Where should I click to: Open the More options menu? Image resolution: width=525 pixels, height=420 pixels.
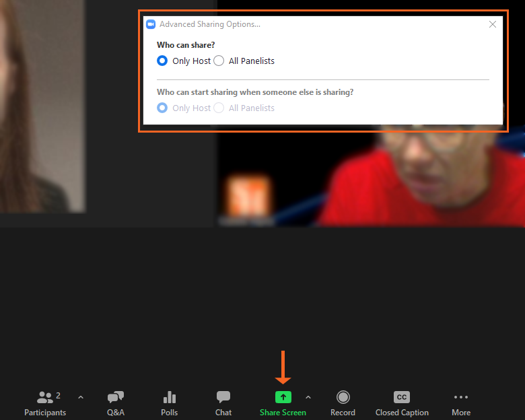tap(461, 403)
